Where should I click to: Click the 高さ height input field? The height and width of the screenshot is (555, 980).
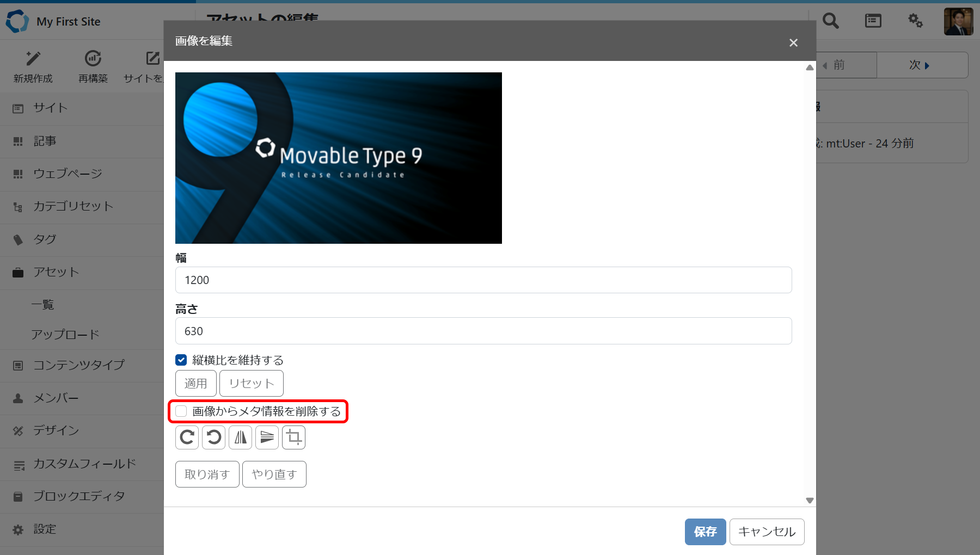click(483, 331)
